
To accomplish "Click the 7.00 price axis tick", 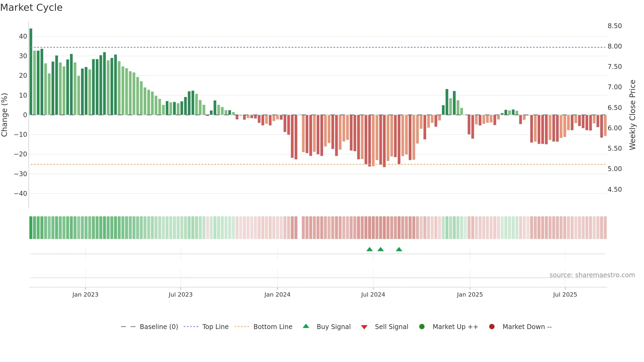I will pyautogui.click(x=615, y=87).
